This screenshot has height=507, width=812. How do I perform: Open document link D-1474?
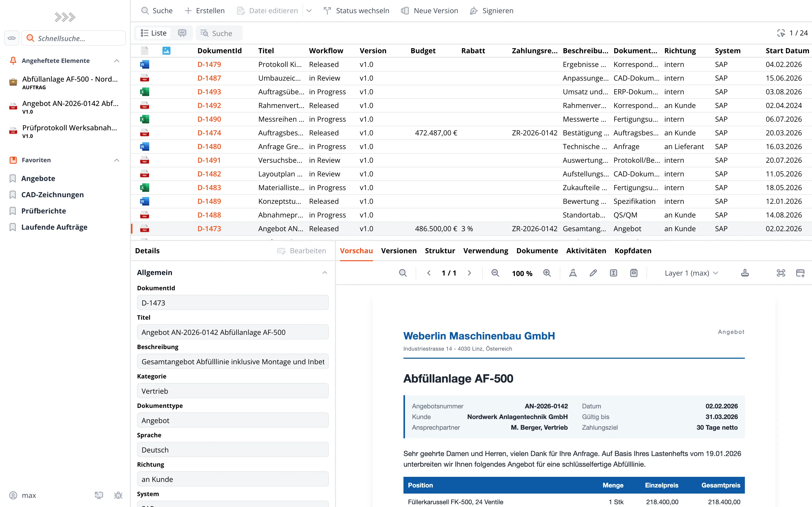tap(209, 133)
